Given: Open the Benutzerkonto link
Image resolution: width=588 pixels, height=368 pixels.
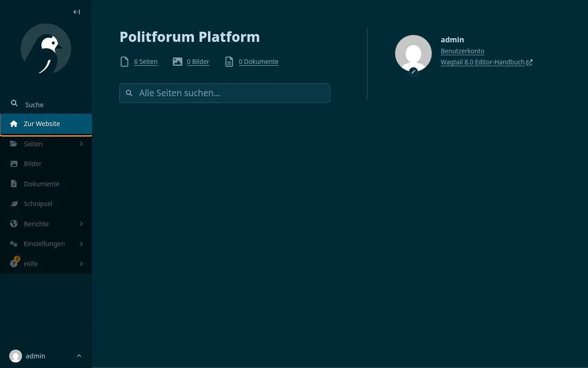Looking at the screenshot, I should 462,51.
